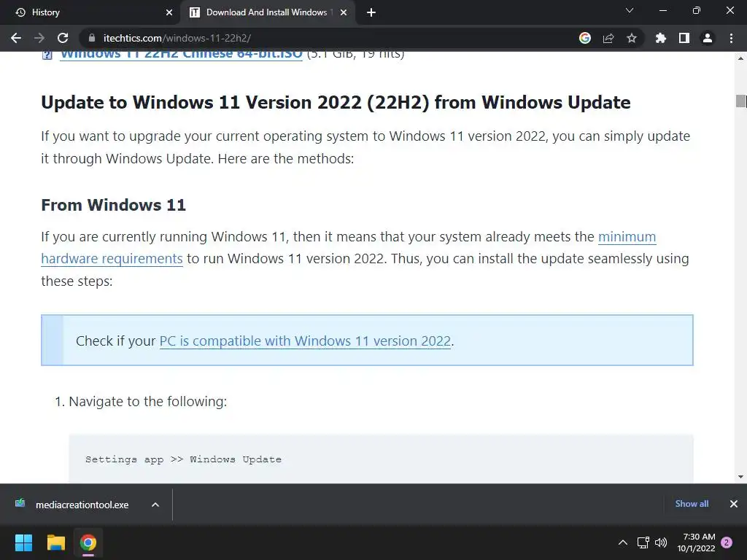Click the 'Navigate to the following:' step text
The width and height of the screenshot is (747, 560).
pyautogui.click(x=147, y=402)
